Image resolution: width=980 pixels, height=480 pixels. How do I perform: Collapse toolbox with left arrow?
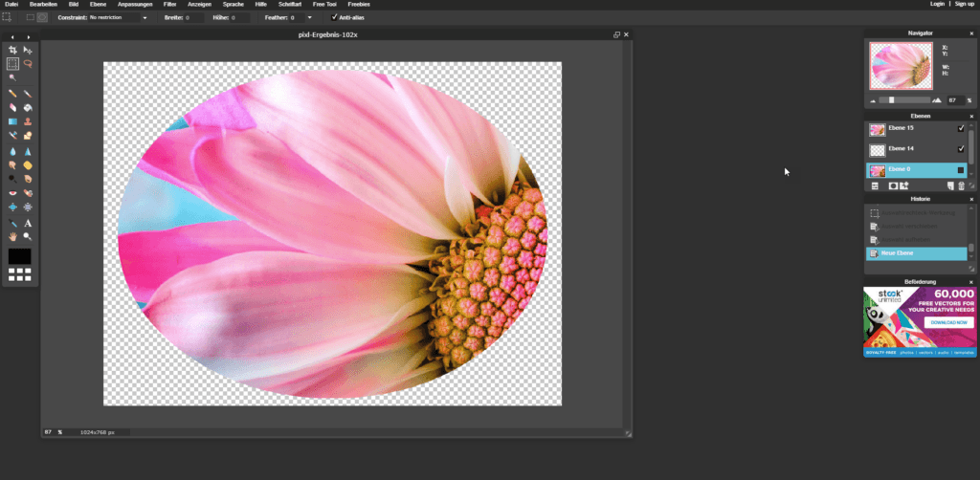(x=12, y=37)
